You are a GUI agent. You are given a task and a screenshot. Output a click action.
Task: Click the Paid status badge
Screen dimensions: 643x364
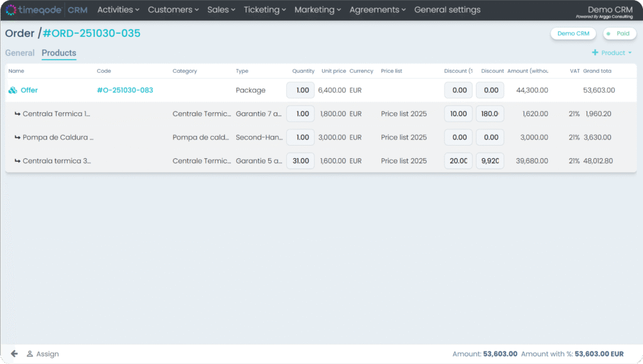pyautogui.click(x=619, y=34)
